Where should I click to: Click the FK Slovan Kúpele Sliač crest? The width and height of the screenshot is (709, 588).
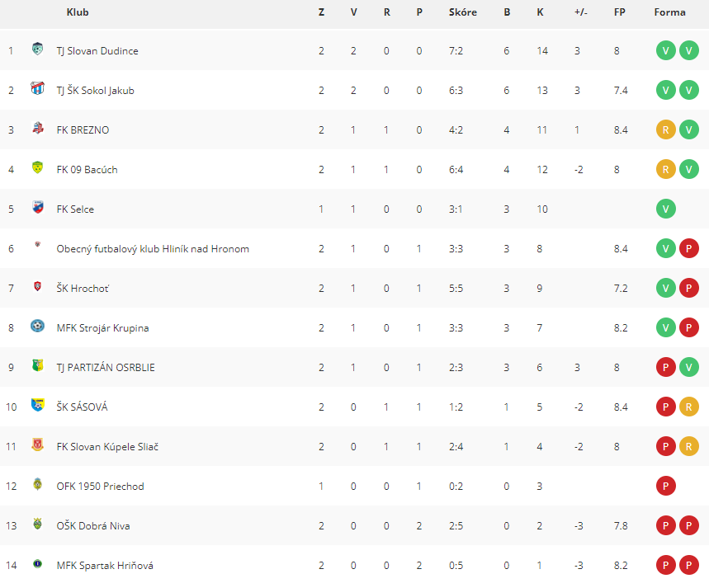click(37, 445)
